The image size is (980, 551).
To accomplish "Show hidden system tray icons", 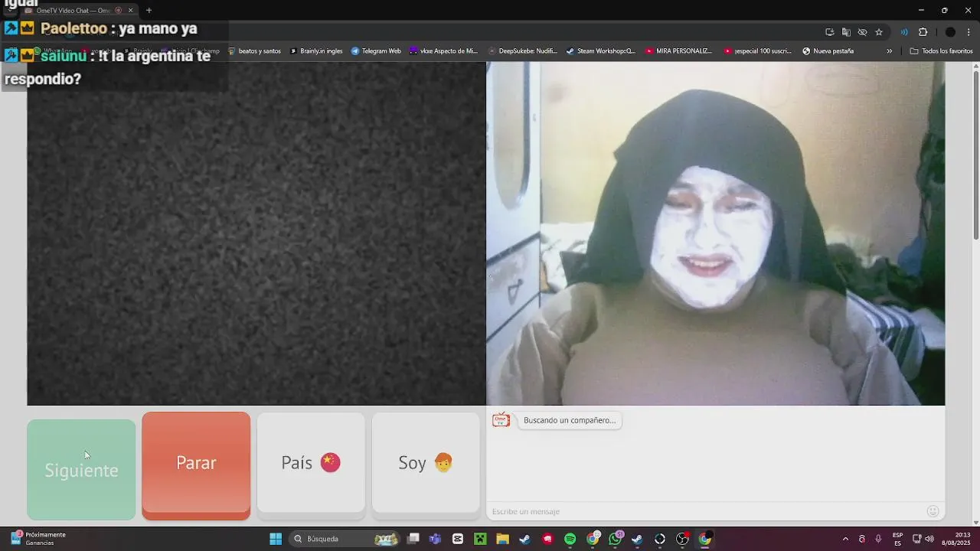I will [845, 539].
